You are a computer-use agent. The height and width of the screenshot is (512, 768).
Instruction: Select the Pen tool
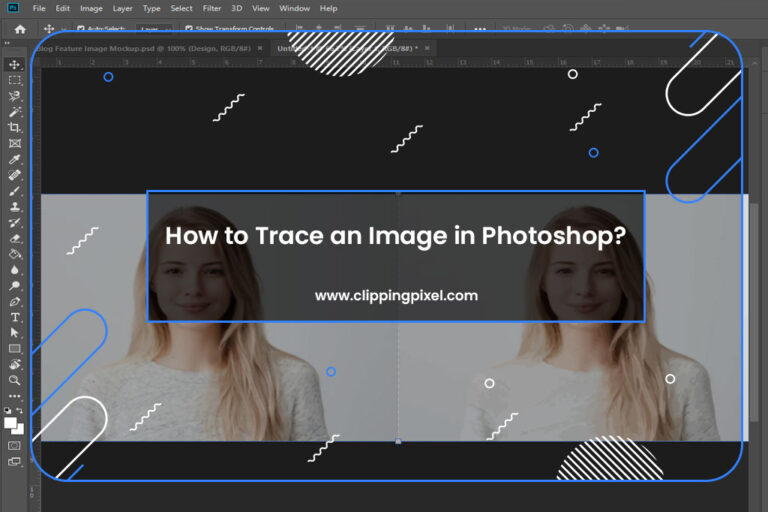click(x=14, y=302)
